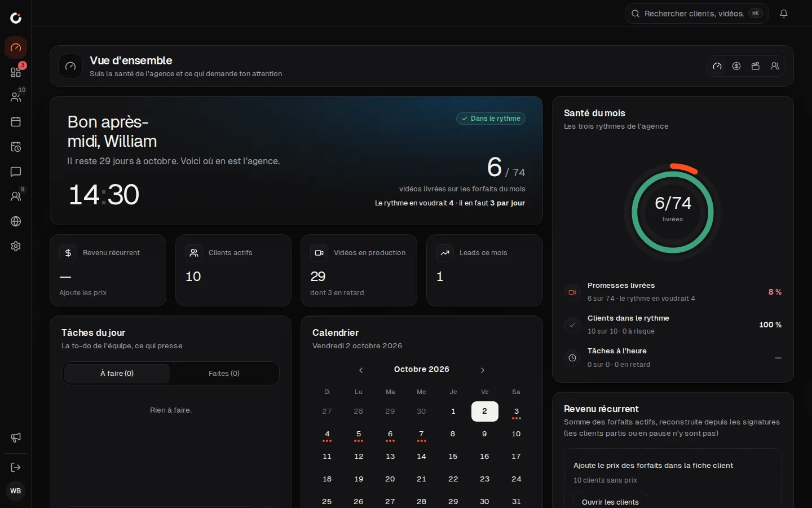This screenshot has height=508, width=812.
Task: Click the 100 % value
Action: pyautogui.click(x=770, y=325)
